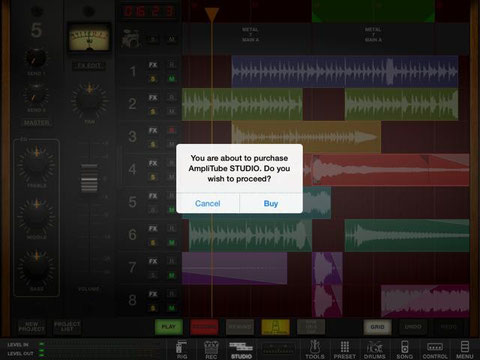
Task: Open the PROJECT LIST
Action: click(x=67, y=327)
